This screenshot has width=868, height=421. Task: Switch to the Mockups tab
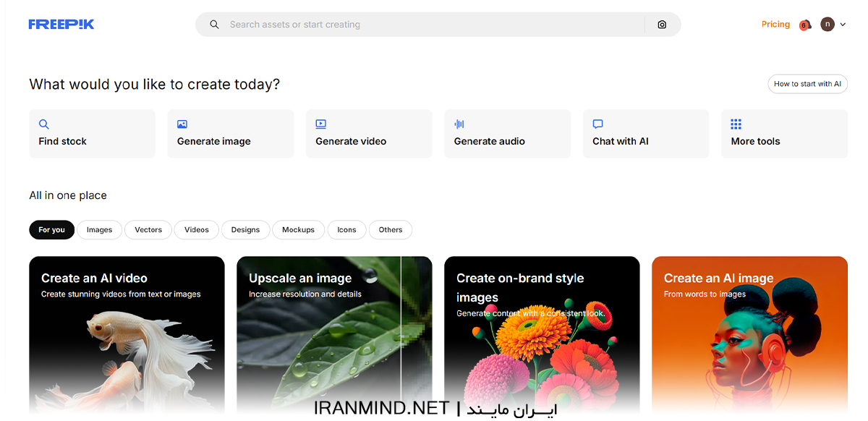tap(298, 230)
